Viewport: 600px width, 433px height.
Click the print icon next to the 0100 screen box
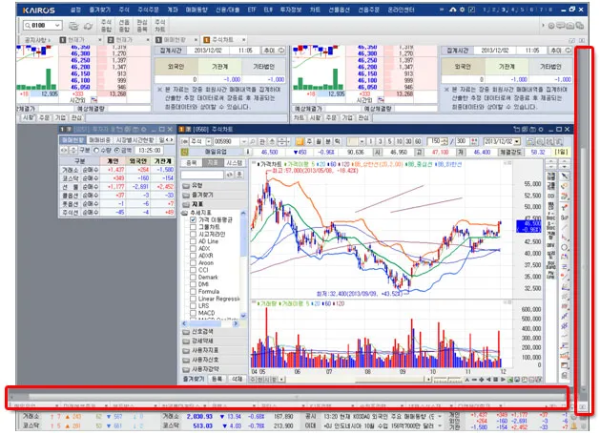(73, 26)
